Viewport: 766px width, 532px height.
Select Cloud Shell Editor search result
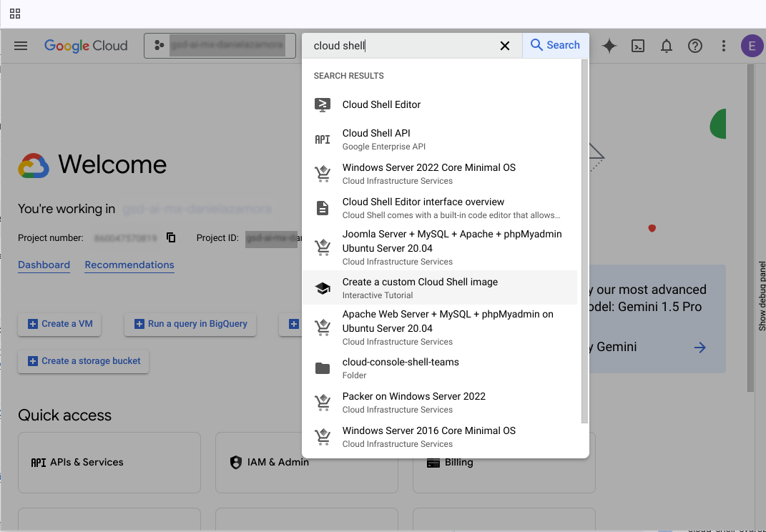coord(381,104)
